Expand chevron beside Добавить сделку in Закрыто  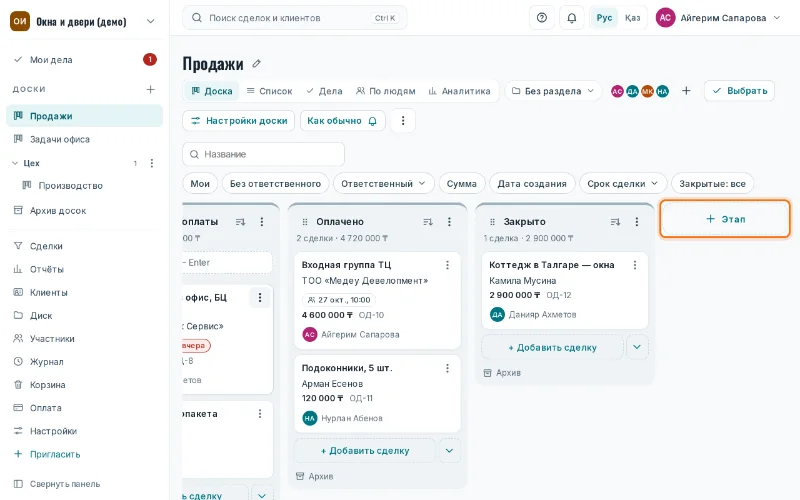[x=637, y=347]
